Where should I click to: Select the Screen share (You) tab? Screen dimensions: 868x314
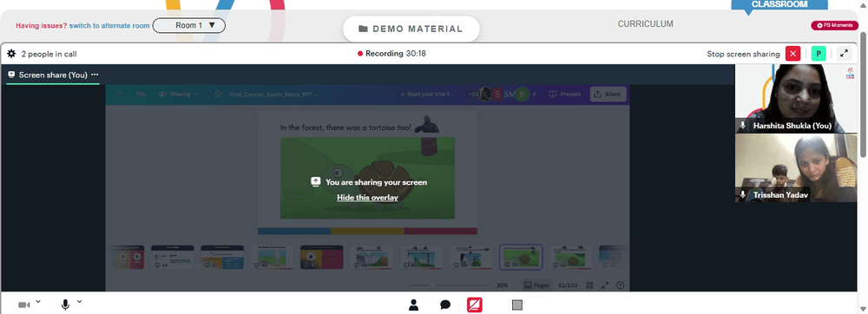(53, 75)
